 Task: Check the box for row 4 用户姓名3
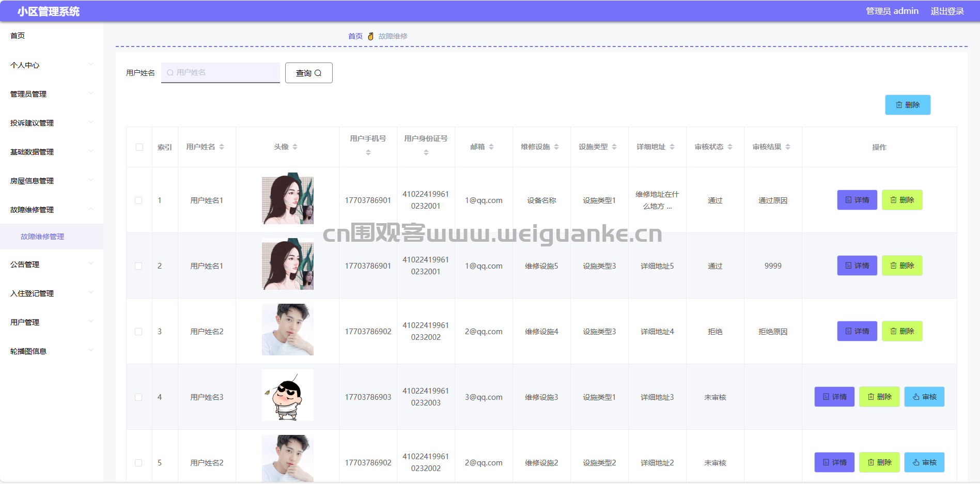point(138,397)
